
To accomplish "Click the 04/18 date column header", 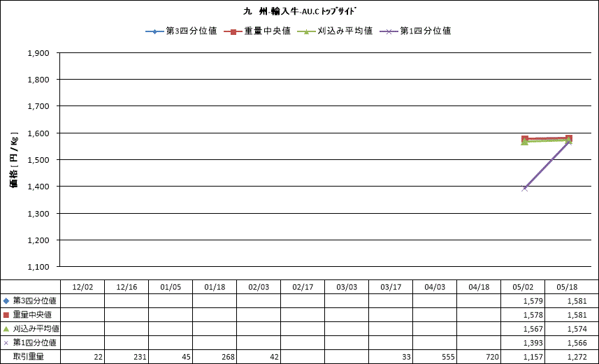I will [479, 287].
